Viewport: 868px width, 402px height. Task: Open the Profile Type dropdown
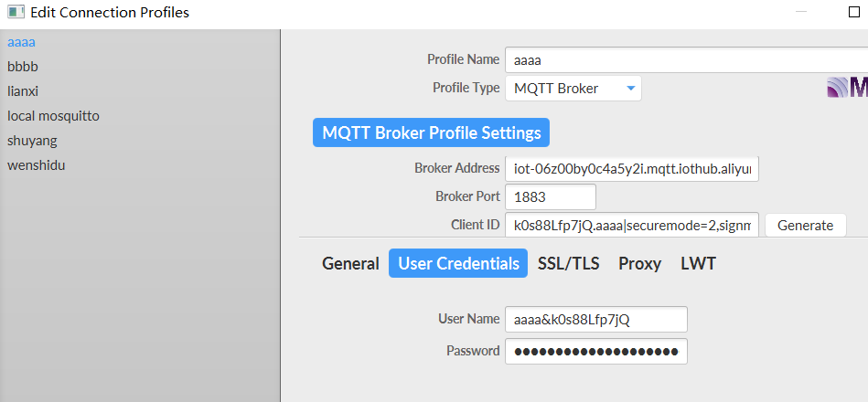[x=573, y=89]
